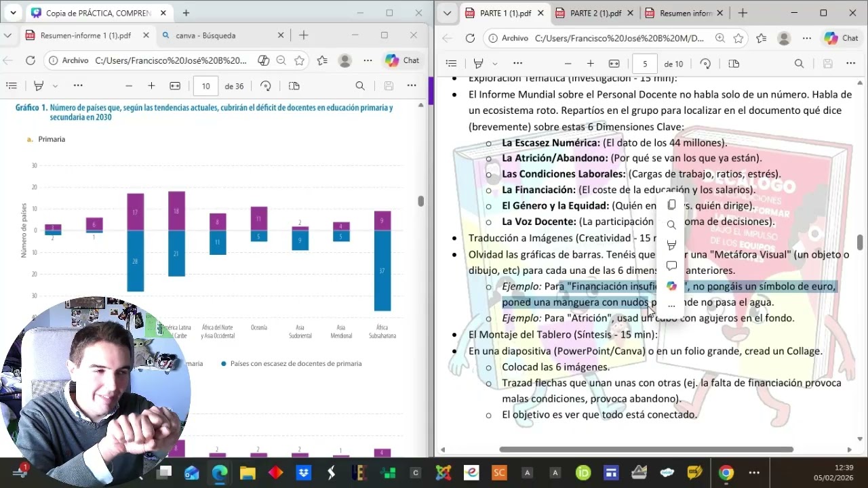Expand tab search in background window
The width and height of the screenshot is (868, 488).
click(x=13, y=13)
